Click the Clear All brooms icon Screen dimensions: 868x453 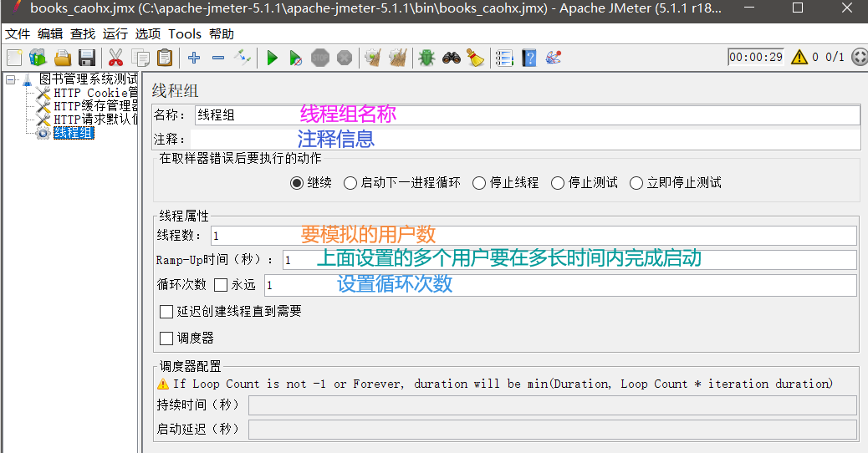click(397, 58)
